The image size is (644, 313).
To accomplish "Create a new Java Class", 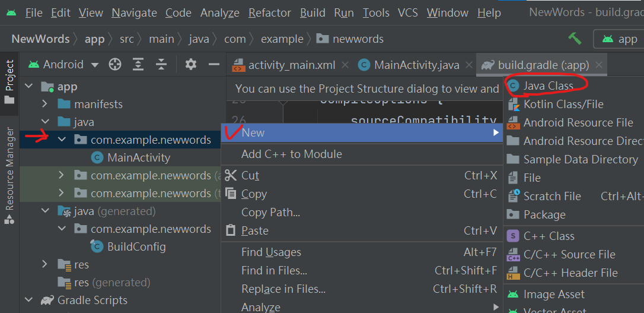I will tap(574, 86).
